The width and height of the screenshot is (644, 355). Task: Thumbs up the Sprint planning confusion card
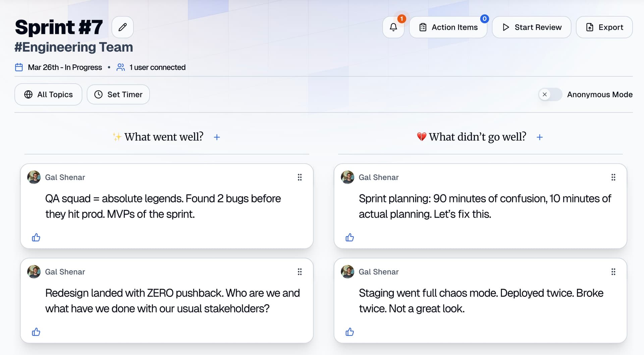350,238
